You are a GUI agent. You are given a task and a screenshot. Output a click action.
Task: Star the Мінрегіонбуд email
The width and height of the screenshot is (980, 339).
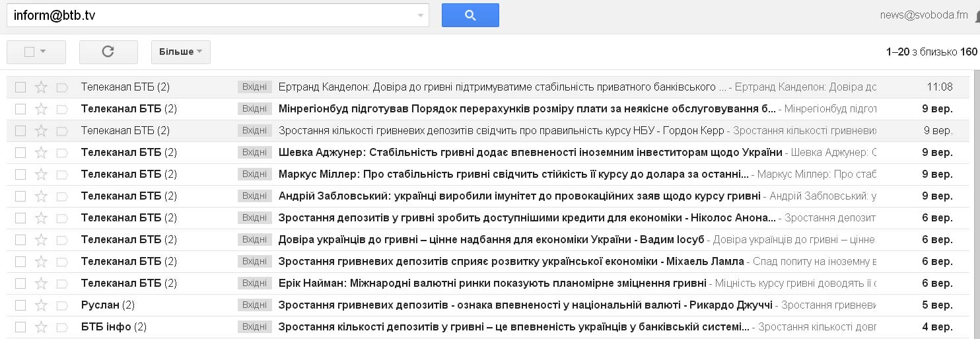point(41,109)
